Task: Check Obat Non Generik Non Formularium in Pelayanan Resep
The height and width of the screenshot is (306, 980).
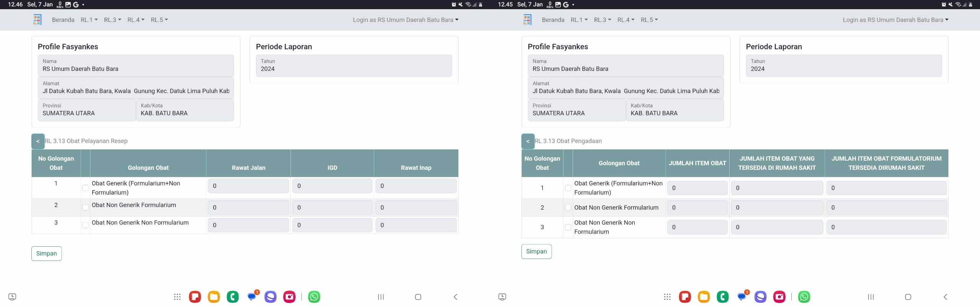Action: (85, 225)
